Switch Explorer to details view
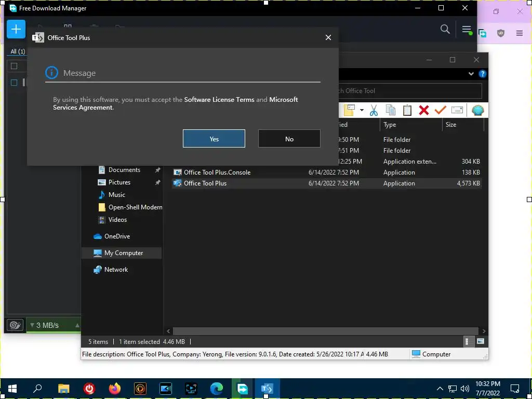This screenshot has height=399, width=532. point(469,341)
